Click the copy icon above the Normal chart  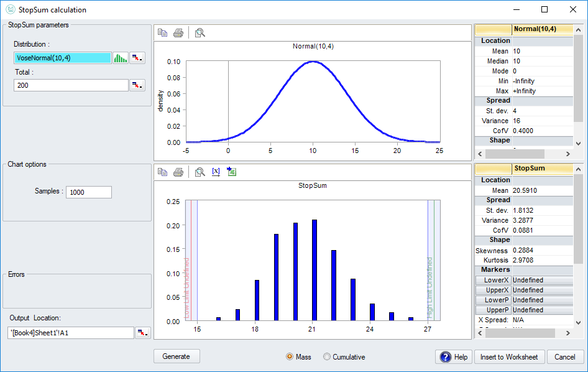pos(162,32)
